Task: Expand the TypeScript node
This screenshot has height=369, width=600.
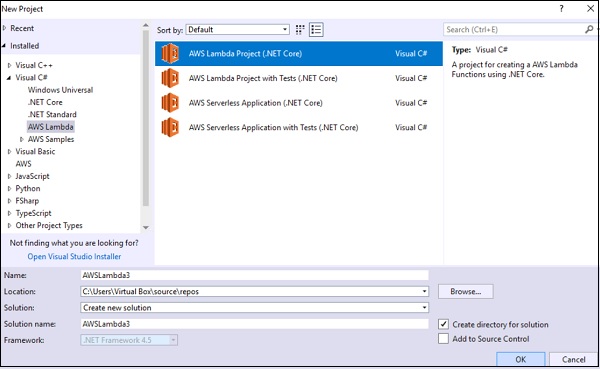Action: pos(10,213)
